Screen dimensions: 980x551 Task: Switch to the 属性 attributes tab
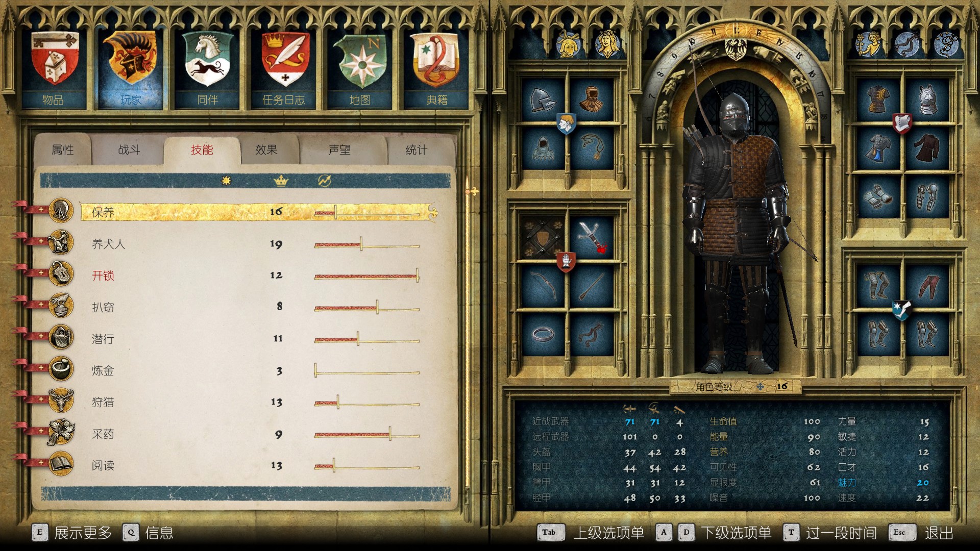pyautogui.click(x=63, y=150)
